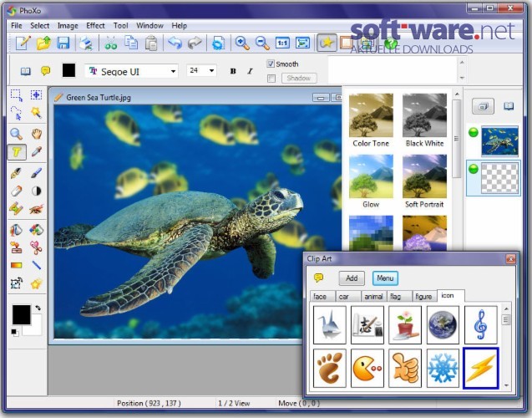
Task: Open a file with the folder icon
Action: click(43, 43)
